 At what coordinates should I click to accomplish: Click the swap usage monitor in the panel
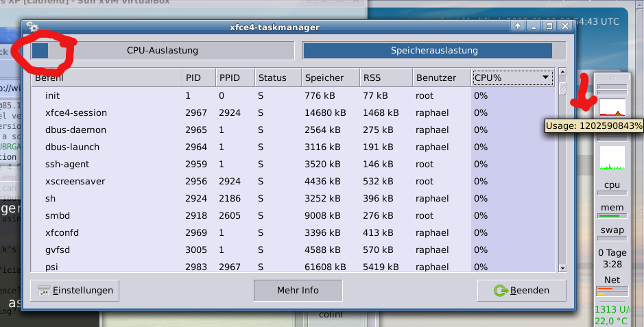point(612,234)
